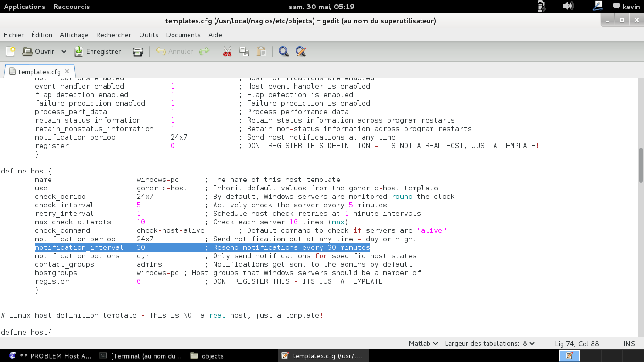Click the highlighted notification_interval line

click(x=202, y=247)
